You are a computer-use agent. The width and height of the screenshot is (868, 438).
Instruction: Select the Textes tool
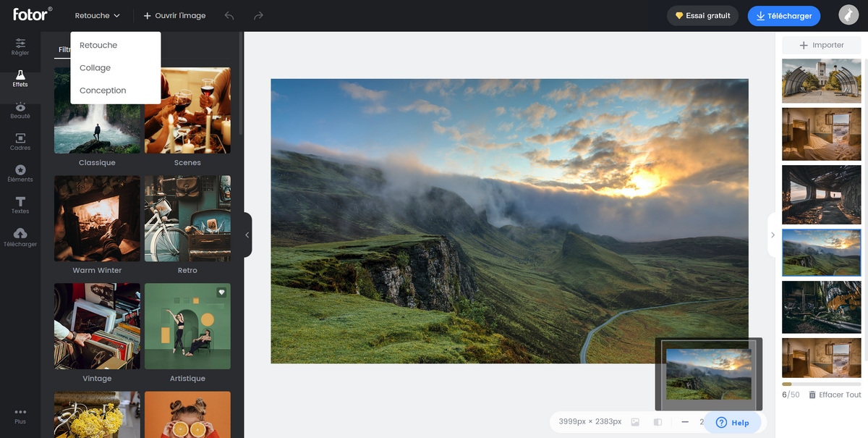20,205
